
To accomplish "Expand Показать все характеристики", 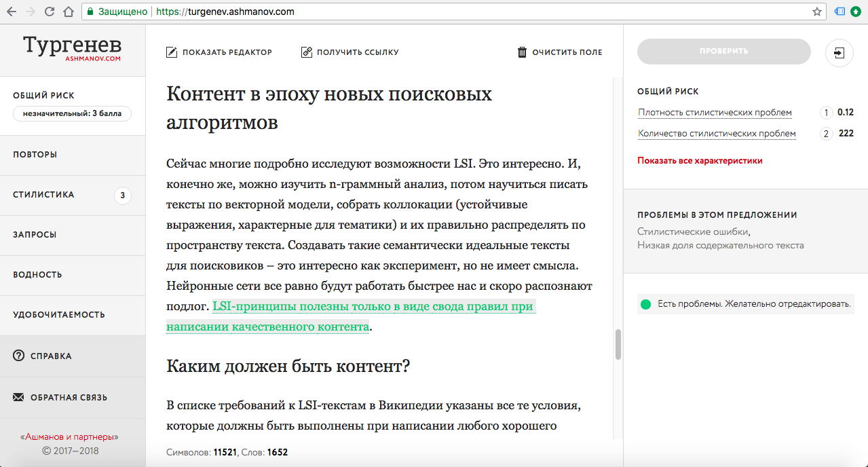I will pos(699,161).
